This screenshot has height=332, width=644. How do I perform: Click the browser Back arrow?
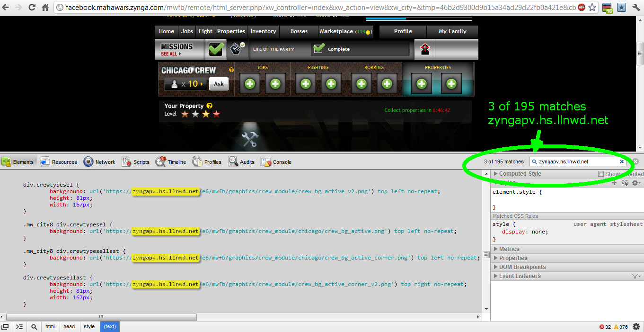(x=6, y=8)
